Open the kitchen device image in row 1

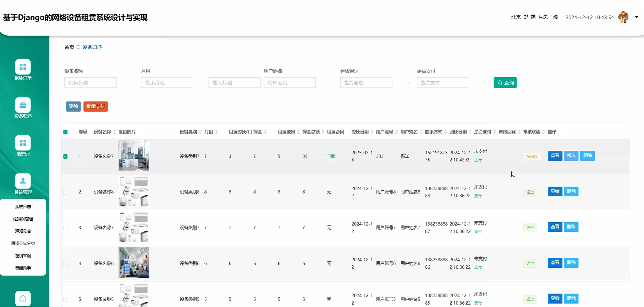point(134,155)
